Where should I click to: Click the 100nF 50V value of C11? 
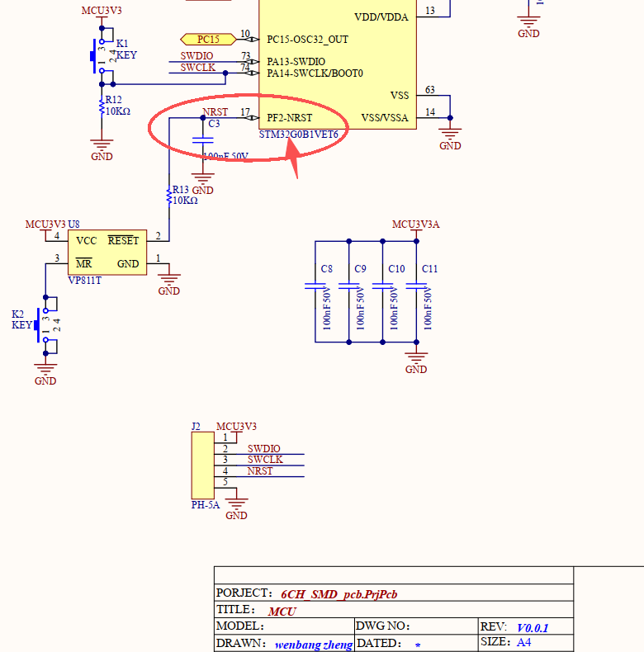428,309
